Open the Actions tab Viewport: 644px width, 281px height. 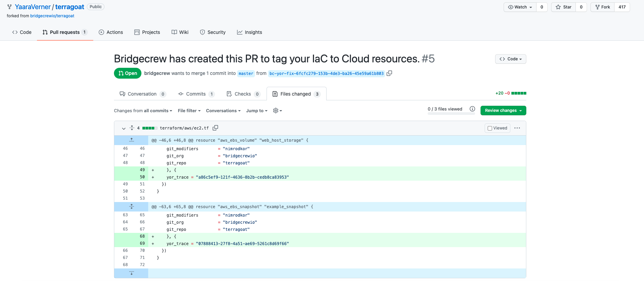click(111, 32)
